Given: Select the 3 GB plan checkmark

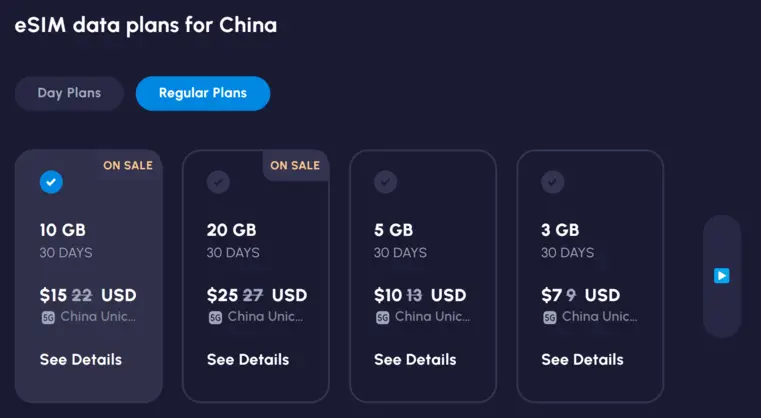Looking at the screenshot, I should point(552,182).
